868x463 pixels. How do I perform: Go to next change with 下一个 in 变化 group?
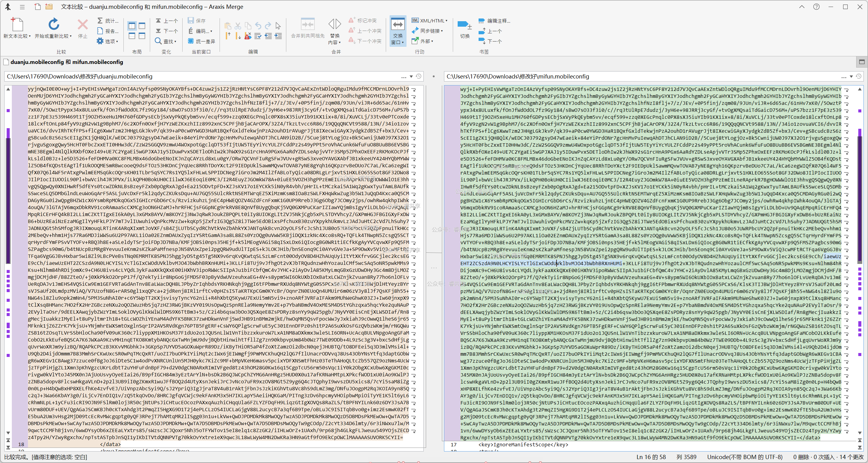coord(167,31)
